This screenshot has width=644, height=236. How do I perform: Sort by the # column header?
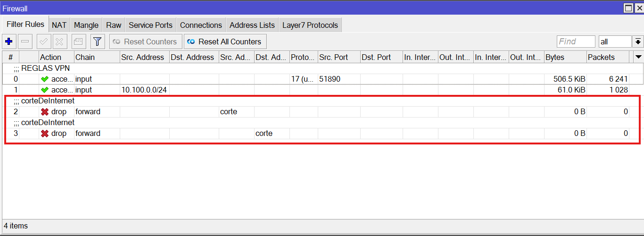click(11, 57)
